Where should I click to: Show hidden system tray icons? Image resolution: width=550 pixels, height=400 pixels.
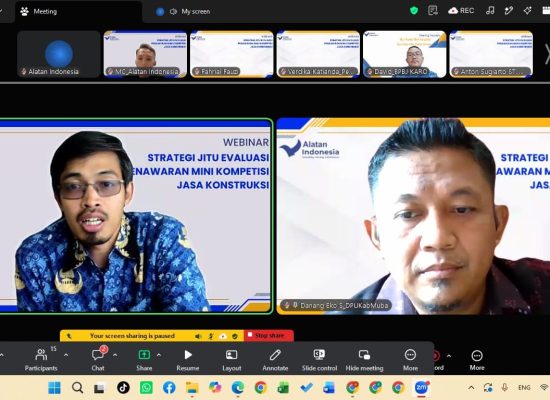click(471, 388)
